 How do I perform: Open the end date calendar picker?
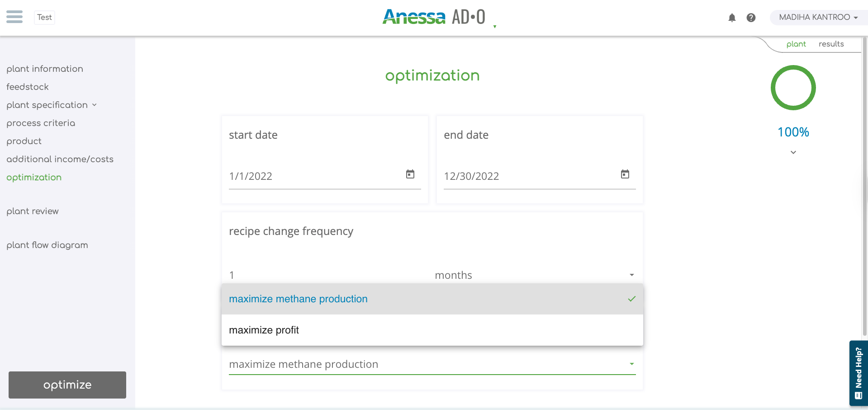point(625,174)
